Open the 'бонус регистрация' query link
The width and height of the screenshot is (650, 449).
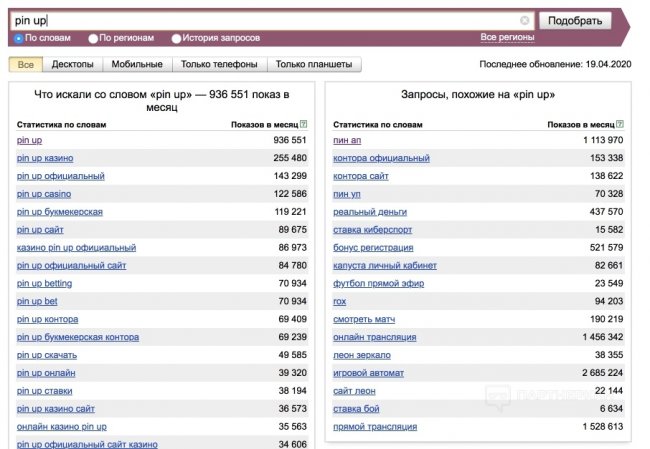373,248
